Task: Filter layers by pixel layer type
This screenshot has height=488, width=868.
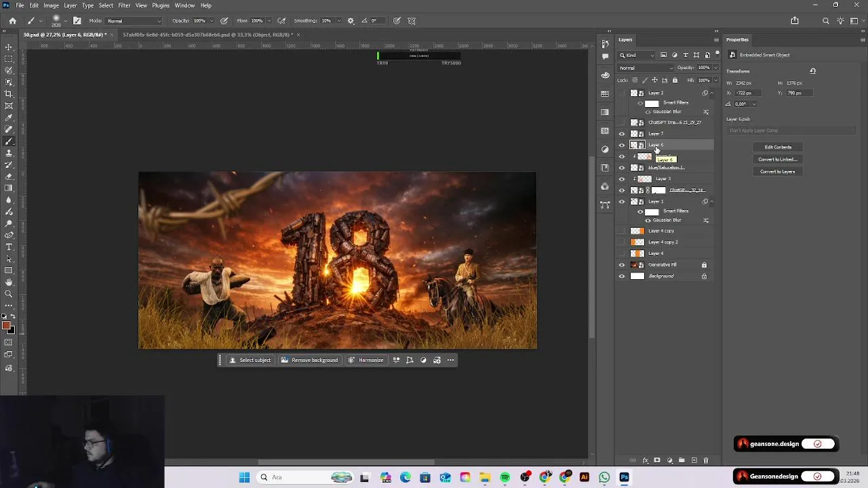Action: pos(663,55)
